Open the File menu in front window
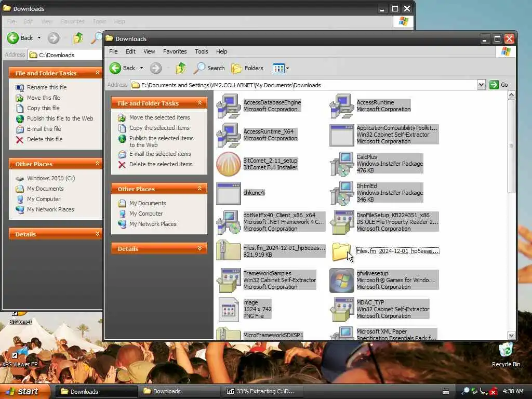 pos(113,51)
